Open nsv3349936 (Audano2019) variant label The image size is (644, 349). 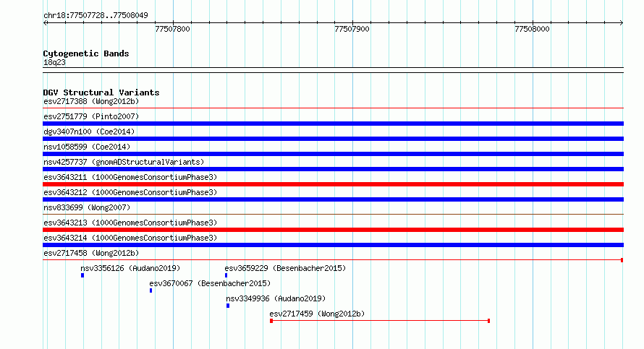(x=276, y=298)
